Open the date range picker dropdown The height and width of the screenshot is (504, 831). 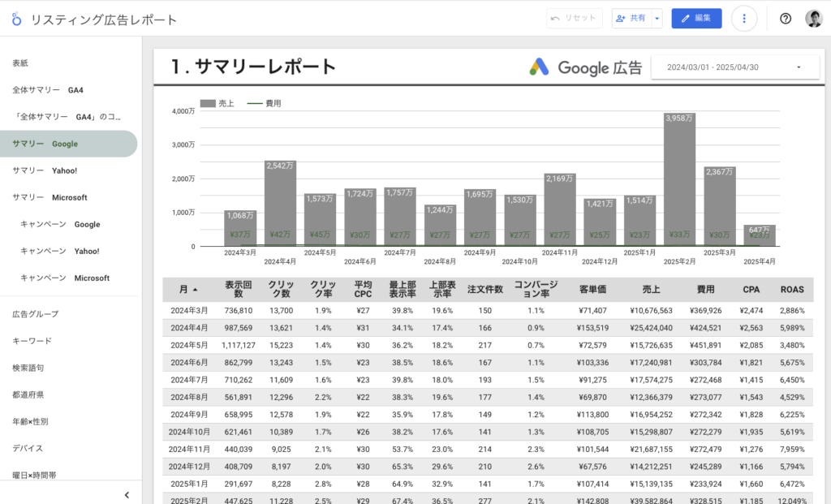(734, 67)
